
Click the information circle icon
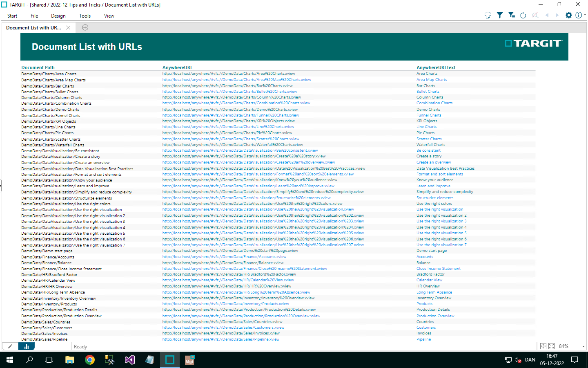[x=579, y=15]
